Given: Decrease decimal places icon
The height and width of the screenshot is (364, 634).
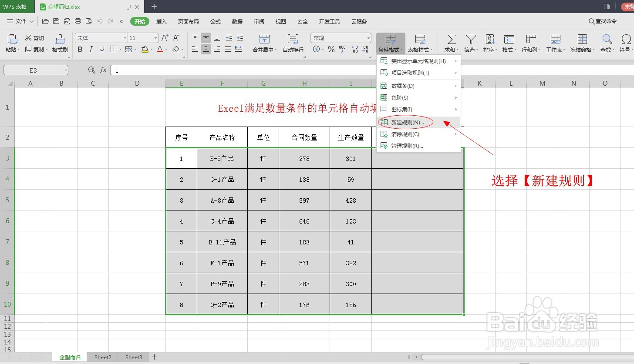Looking at the screenshot, I should 366,50.
